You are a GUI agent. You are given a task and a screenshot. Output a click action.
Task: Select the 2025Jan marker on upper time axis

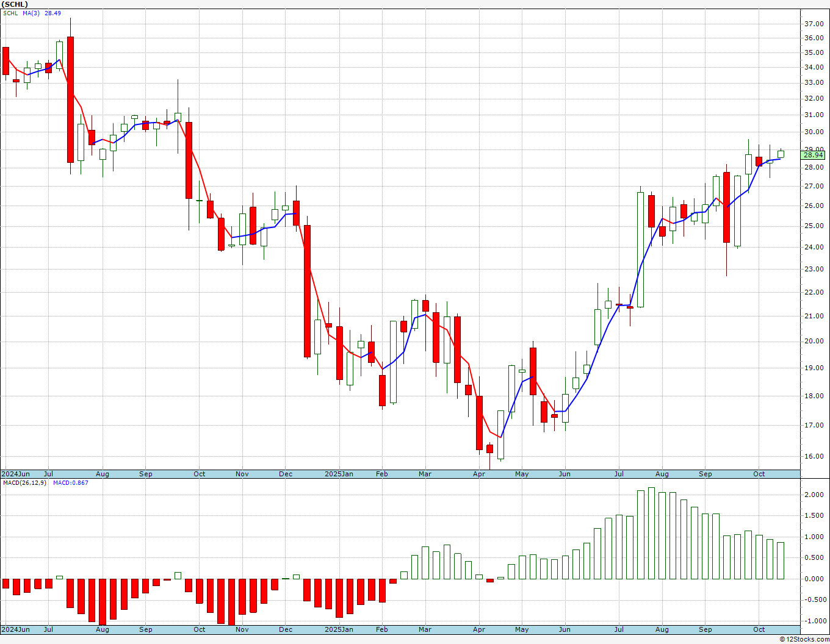coord(339,474)
